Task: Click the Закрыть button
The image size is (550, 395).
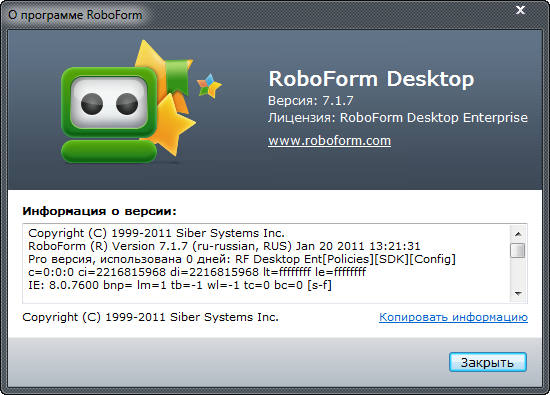Action: coord(488,362)
